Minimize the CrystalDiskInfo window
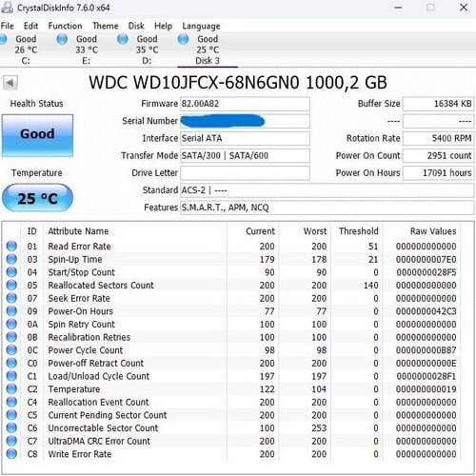The width and height of the screenshot is (476, 476). point(398,8)
